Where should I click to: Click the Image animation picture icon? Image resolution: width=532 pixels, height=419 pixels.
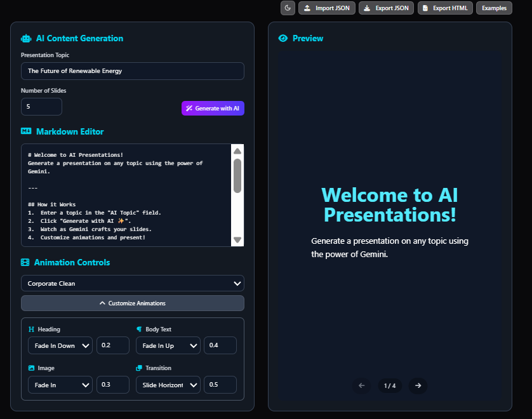point(30,368)
